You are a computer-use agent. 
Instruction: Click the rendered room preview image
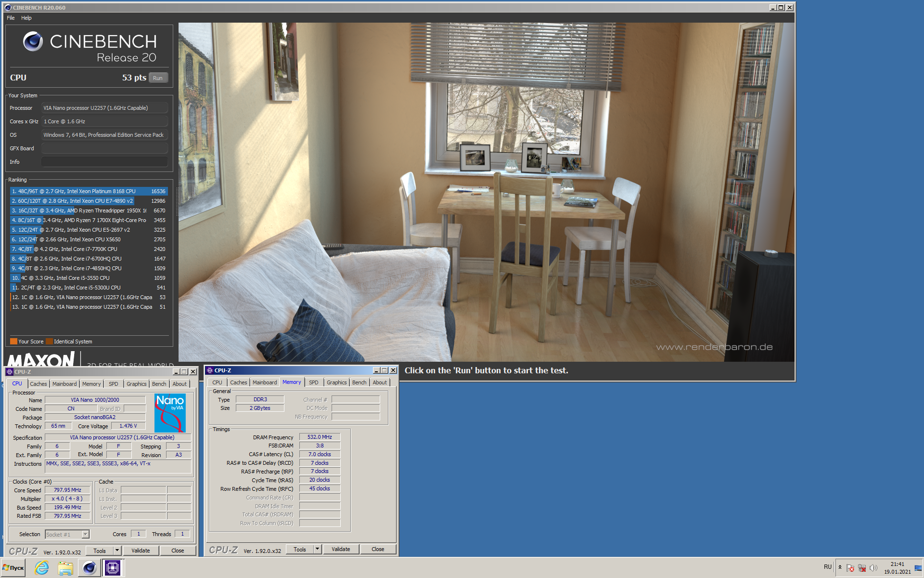pyautogui.click(x=486, y=192)
